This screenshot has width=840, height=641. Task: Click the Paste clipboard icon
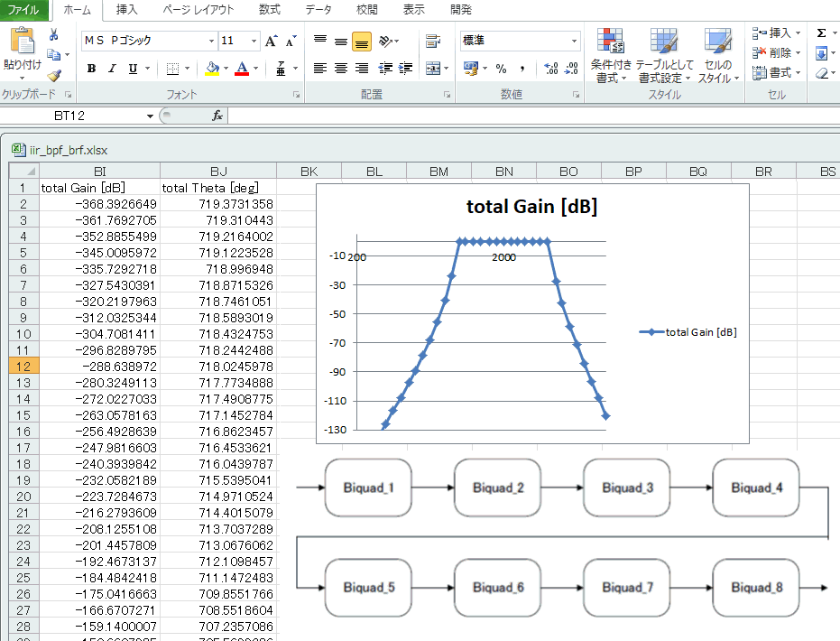22,42
